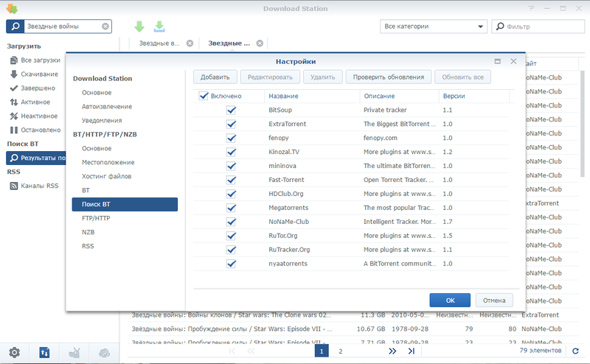The image size is (590, 364).
Task: Click the Обновить все button
Action: point(462,77)
